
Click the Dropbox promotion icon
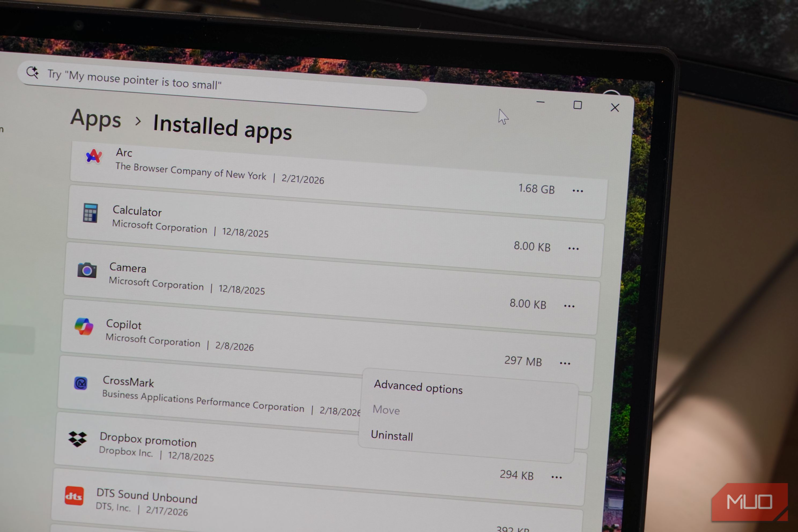tap(77, 439)
